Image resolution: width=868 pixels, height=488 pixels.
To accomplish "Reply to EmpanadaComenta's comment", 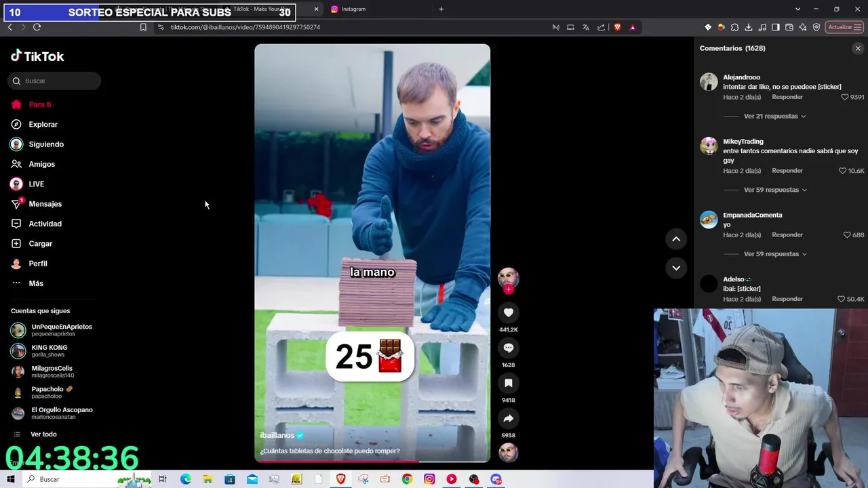I will [x=787, y=235].
